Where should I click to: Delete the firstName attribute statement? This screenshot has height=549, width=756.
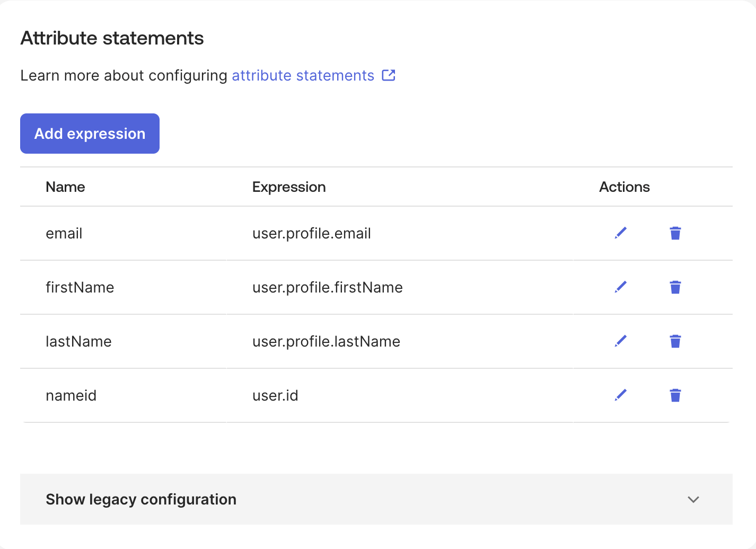pos(675,287)
